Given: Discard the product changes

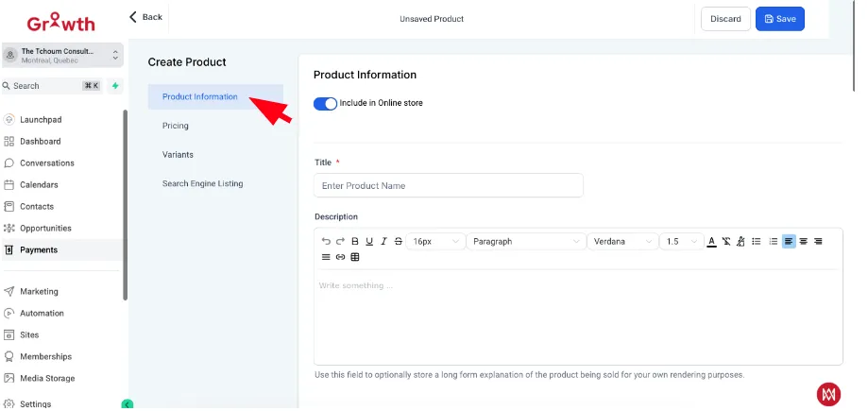Looking at the screenshot, I should click(725, 19).
